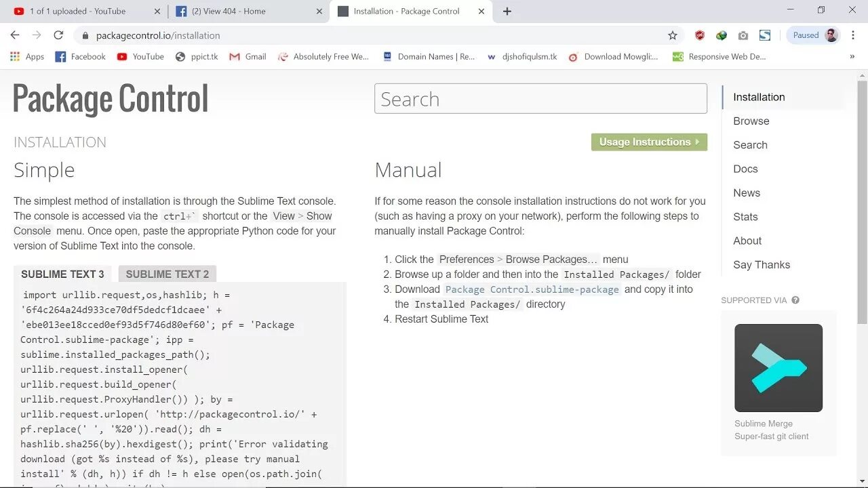868x488 pixels.
Task: Open the Package Control.sublime-package download link
Action: pyautogui.click(x=532, y=289)
